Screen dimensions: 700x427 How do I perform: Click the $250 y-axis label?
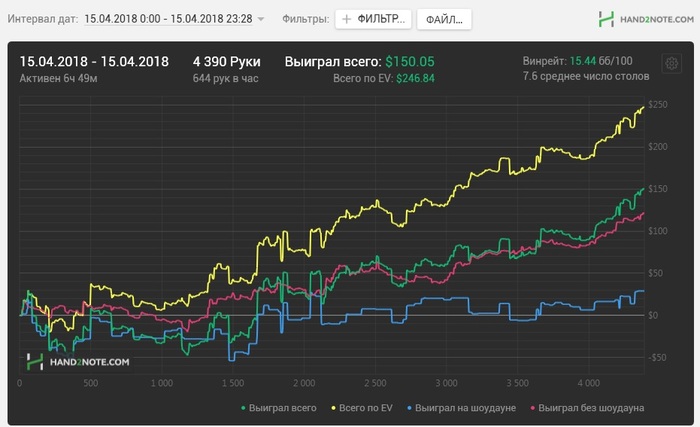pos(658,105)
